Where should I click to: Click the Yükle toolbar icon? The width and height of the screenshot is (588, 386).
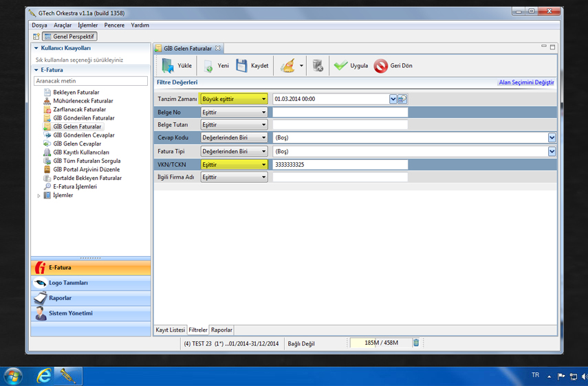click(168, 65)
